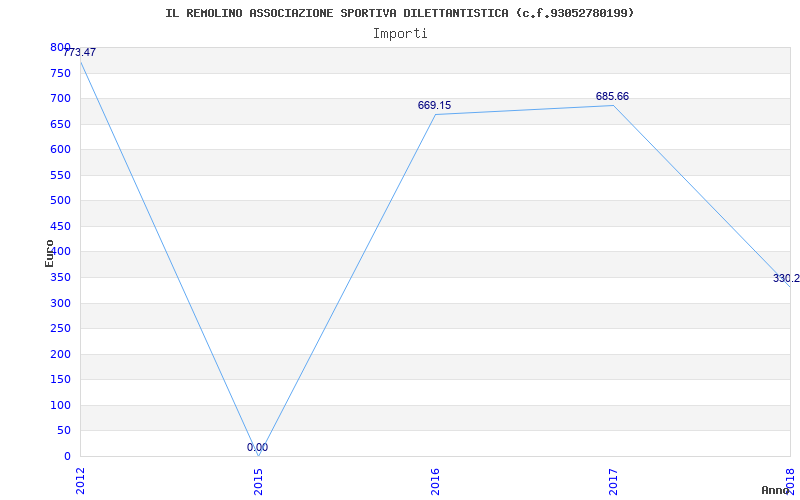800x500 pixels.
Task: Click the 100 y-axis tick label
Action: (60, 406)
